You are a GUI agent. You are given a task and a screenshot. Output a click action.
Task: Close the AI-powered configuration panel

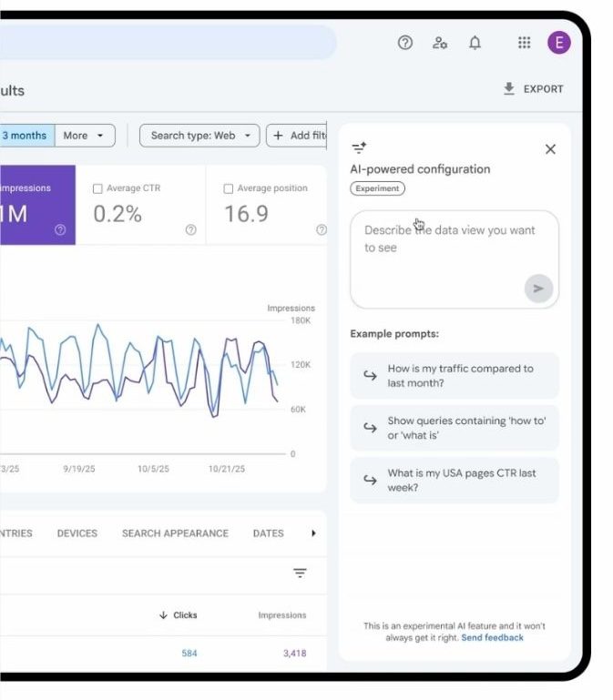pyautogui.click(x=550, y=149)
